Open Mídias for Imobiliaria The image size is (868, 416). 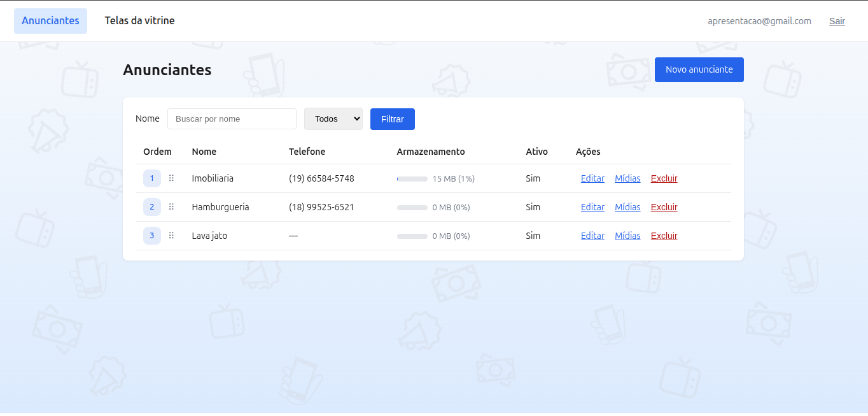[627, 178]
